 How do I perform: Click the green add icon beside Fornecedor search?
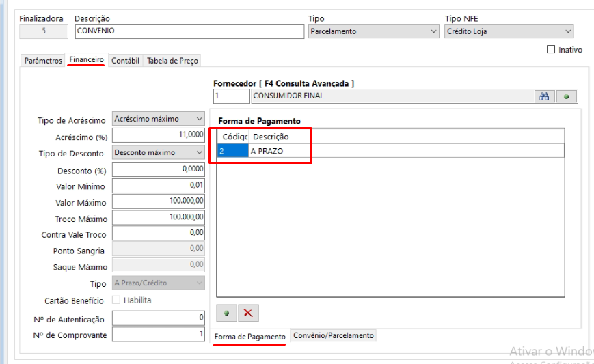(566, 96)
